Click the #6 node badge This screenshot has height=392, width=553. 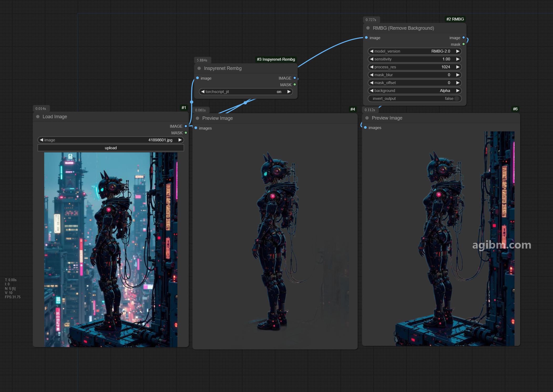pos(515,109)
